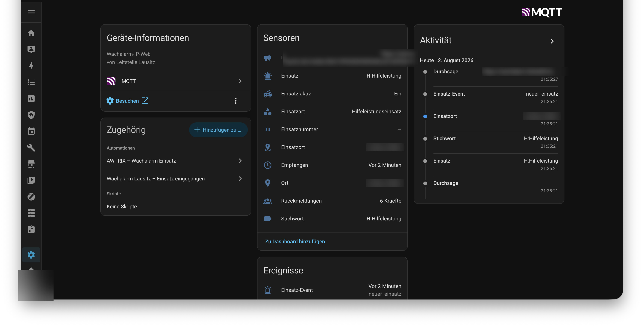This screenshot has height=327, width=644.
Task: Click the Einsatz activity log entry
Action: [495, 164]
